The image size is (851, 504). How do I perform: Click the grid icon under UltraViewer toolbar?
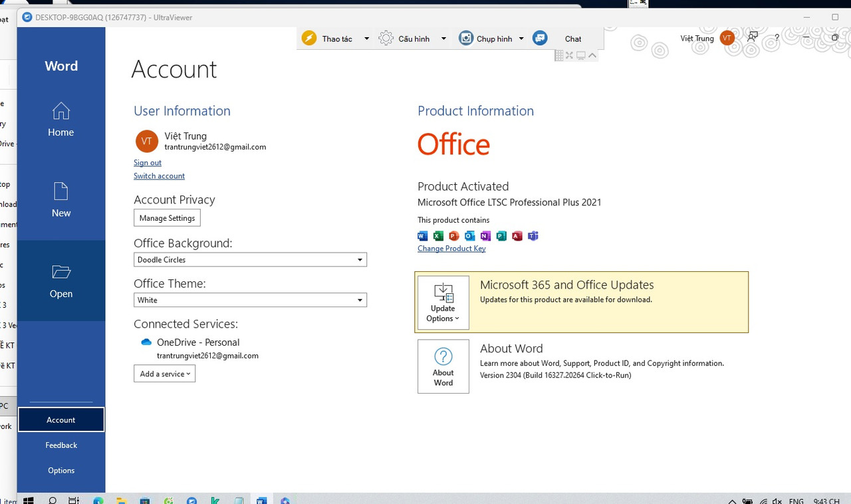click(x=559, y=56)
